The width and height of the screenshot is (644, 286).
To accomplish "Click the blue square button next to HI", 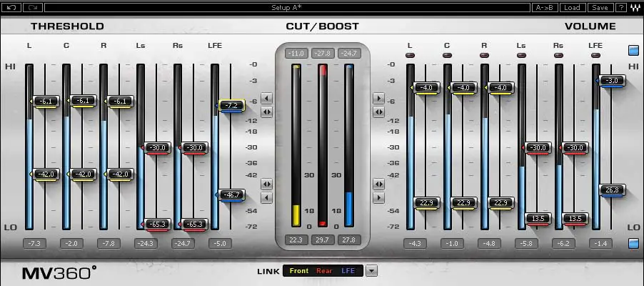I will (634, 50).
